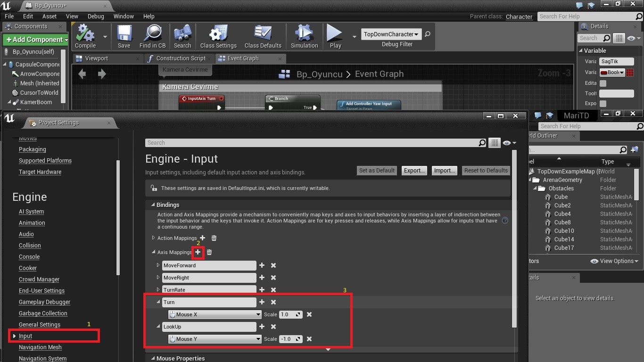This screenshot has width=644, height=362.
Task: Open the Mouse Y key dropdown
Action: click(x=215, y=339)
